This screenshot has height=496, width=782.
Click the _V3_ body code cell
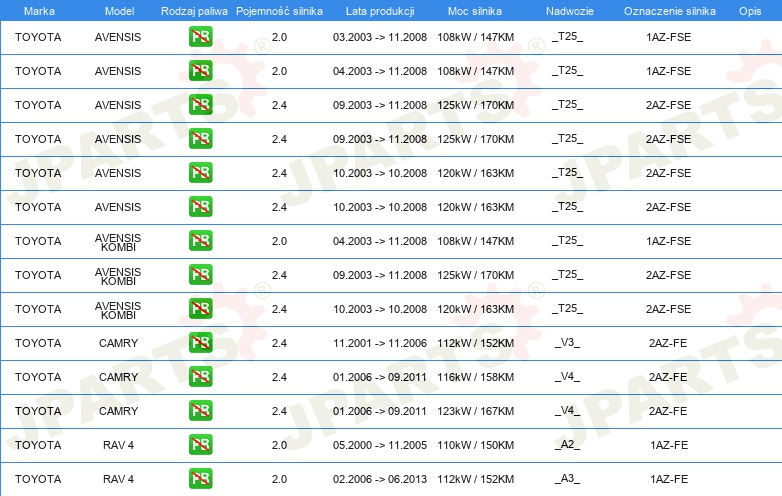(x=568, y=343)
